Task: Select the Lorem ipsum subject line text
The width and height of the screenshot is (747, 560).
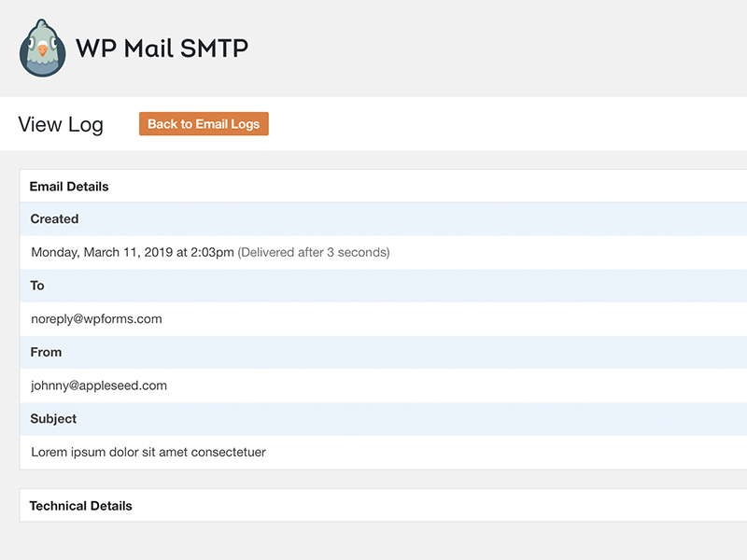Action: (148, 453)
